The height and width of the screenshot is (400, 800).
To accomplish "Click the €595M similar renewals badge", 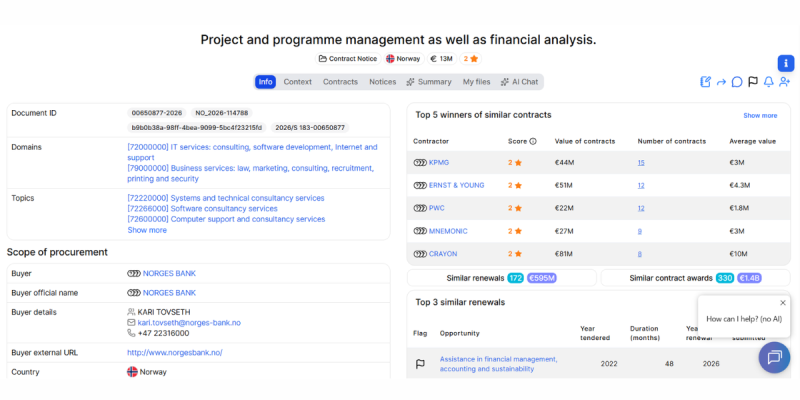I will [542, 278].
